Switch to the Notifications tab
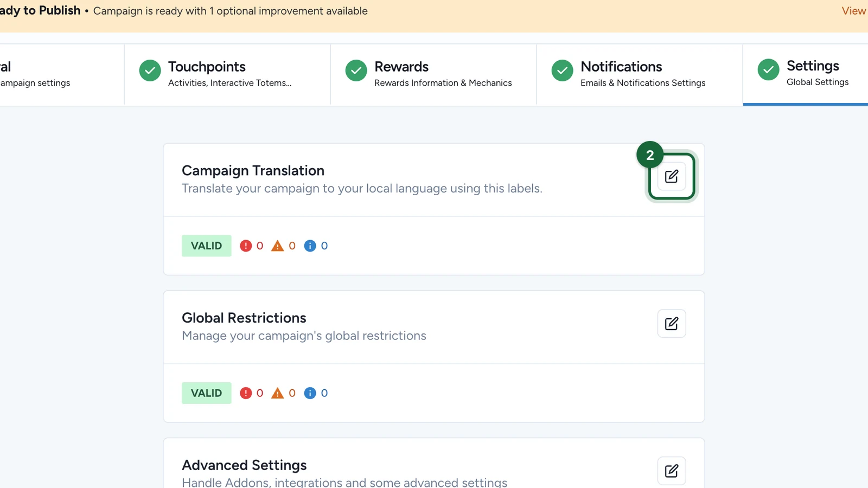The width and height of the screenshot is (868, 488). coord(640,75)
